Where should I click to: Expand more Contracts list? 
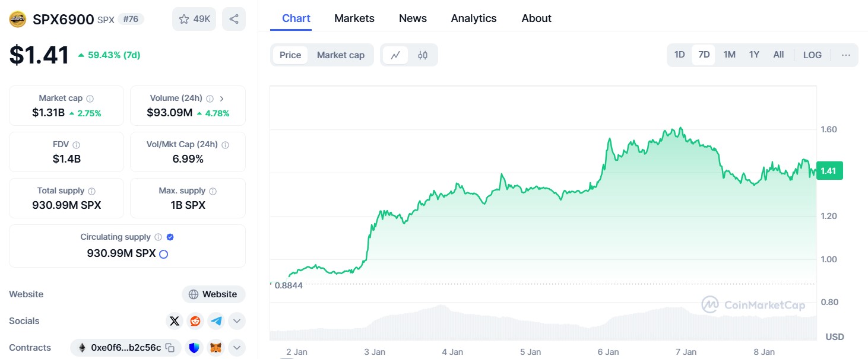click(x=236, y=348)
